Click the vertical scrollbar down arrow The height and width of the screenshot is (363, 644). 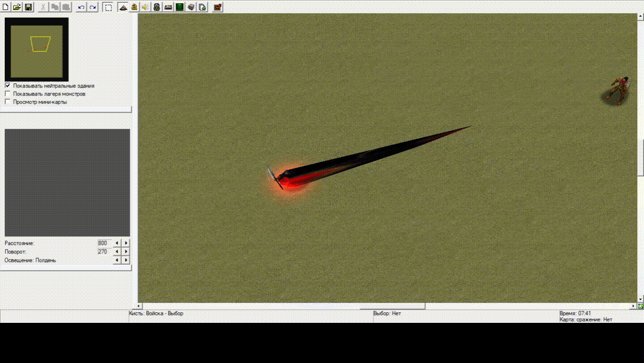(641, 299)
